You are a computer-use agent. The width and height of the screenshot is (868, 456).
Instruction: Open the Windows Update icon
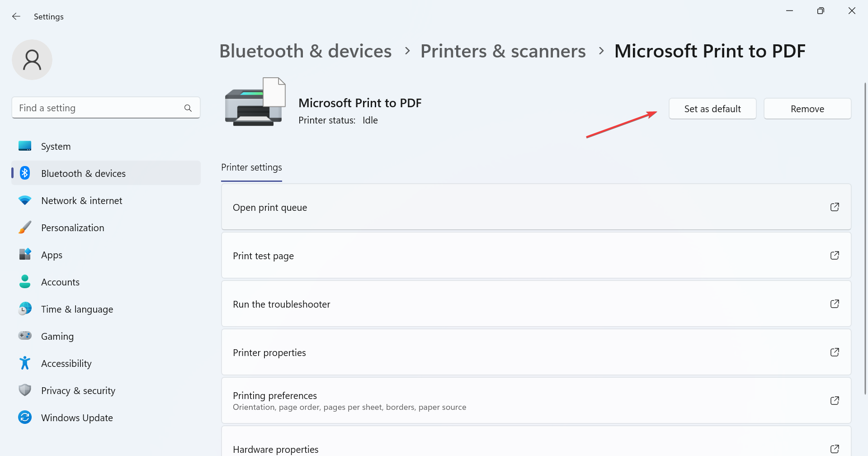25,417
